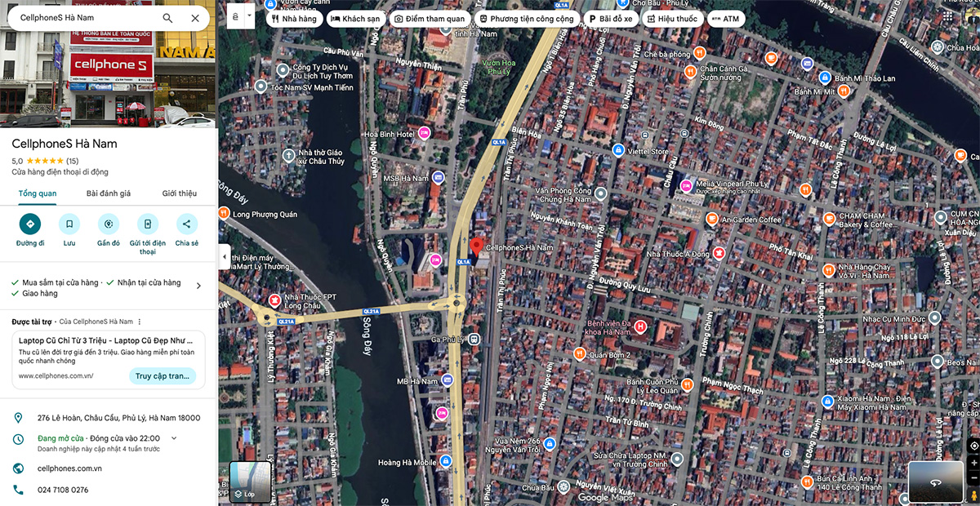Open the Giới thiệu tab

[180, 193]
